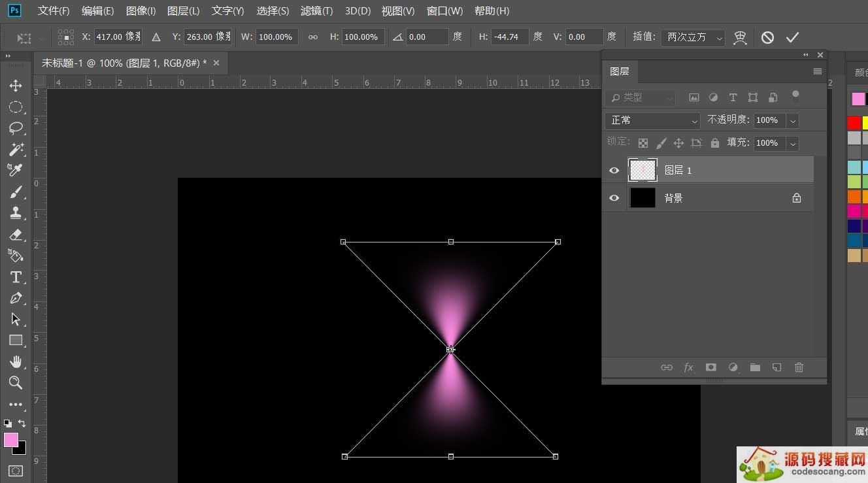Create new group folder button

(x=755, y=367)
